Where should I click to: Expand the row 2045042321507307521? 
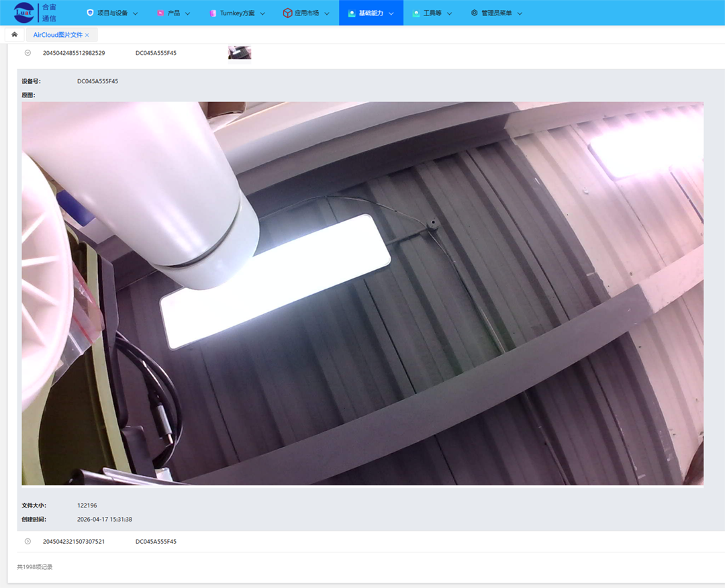point(28,541)
